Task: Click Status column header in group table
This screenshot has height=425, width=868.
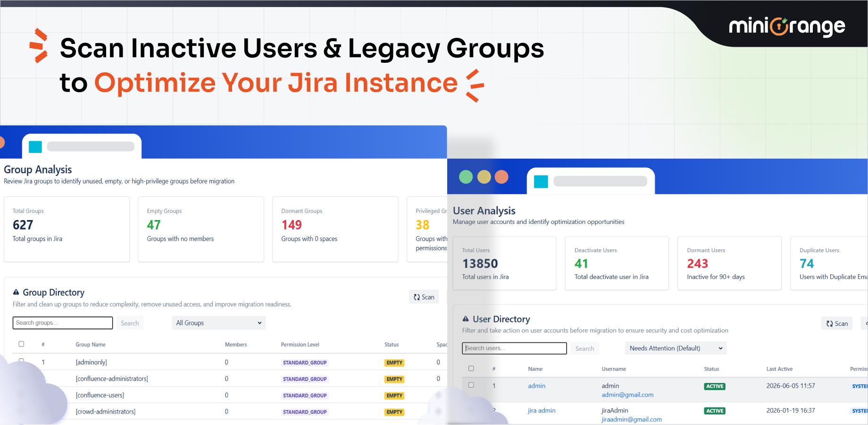Action: (x=392, y=345)
